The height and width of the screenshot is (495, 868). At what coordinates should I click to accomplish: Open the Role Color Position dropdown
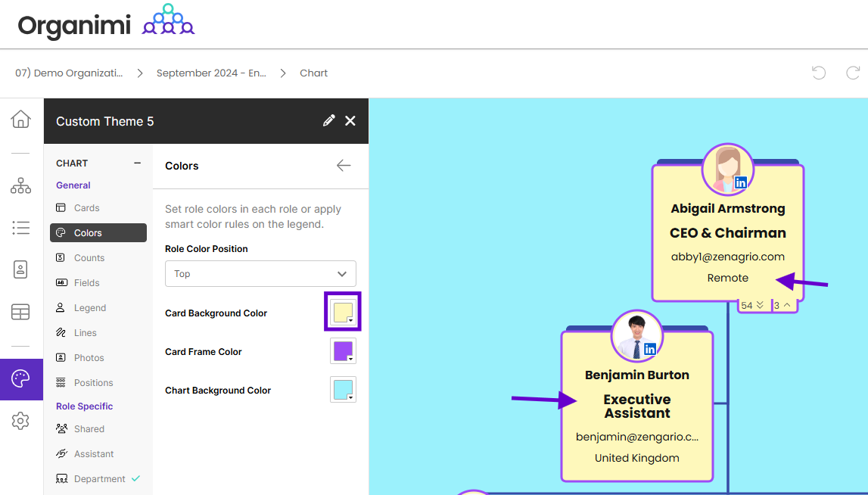pyautogui.click(x=260, y=274)
